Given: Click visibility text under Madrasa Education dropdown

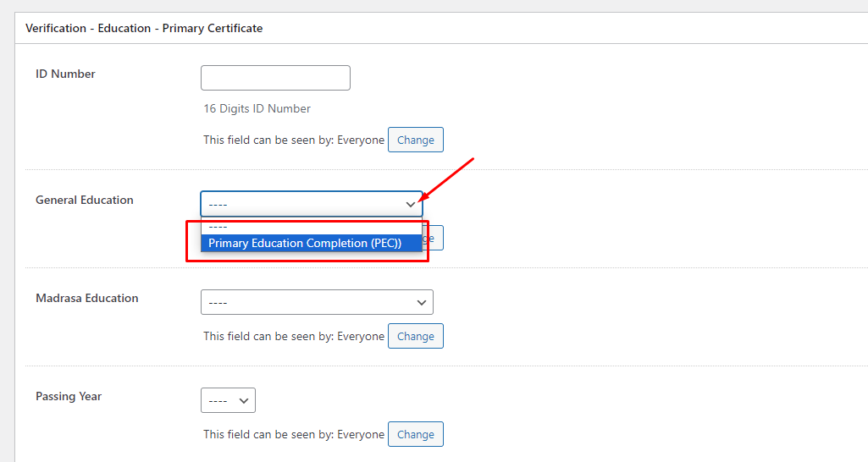Looking at the screenshot, I should pos(293,336).
